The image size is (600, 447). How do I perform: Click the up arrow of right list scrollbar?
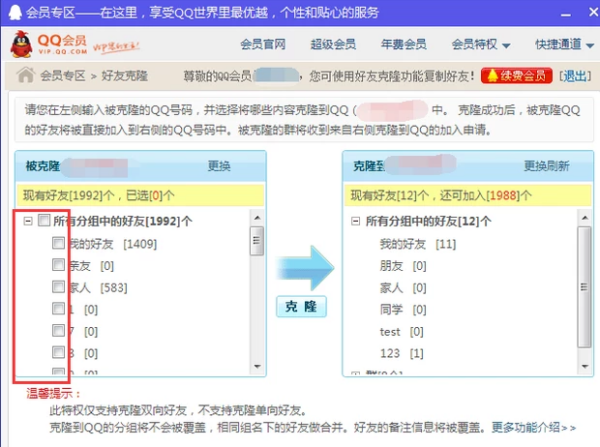tap(585, 217)
